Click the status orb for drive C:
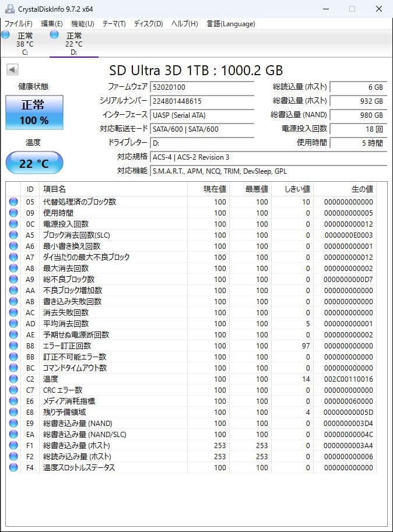393x532 pixels. point(5,34)
